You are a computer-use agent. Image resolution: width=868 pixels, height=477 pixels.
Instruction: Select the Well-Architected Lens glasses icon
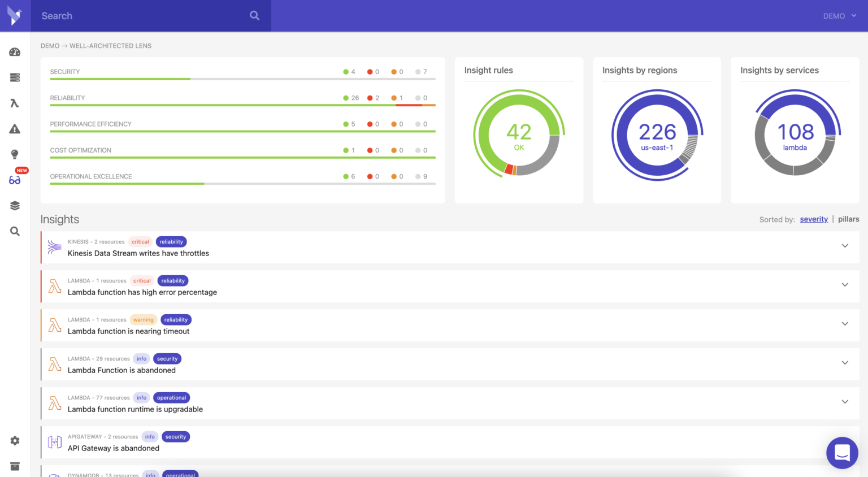(x=15, y=180)
